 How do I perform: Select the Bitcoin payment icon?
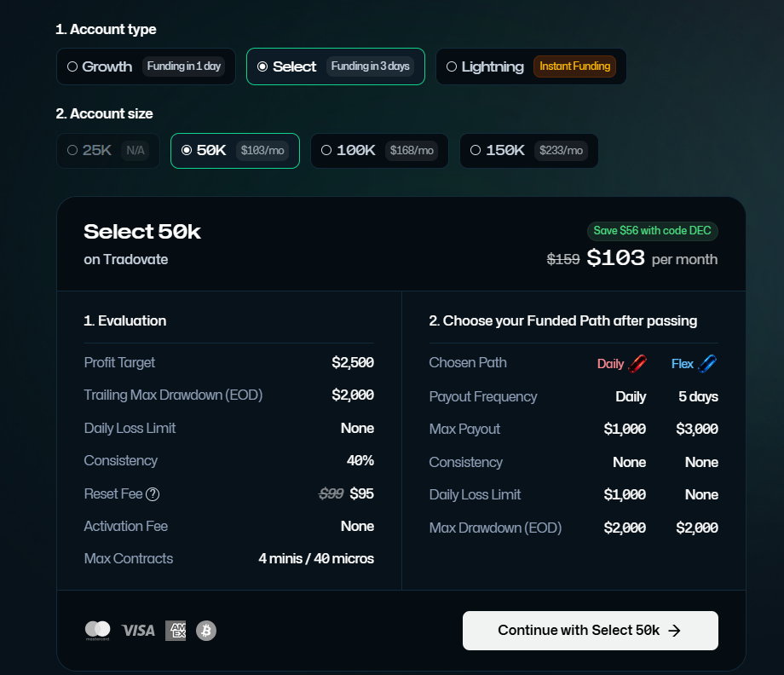click(x=205, y=631)
